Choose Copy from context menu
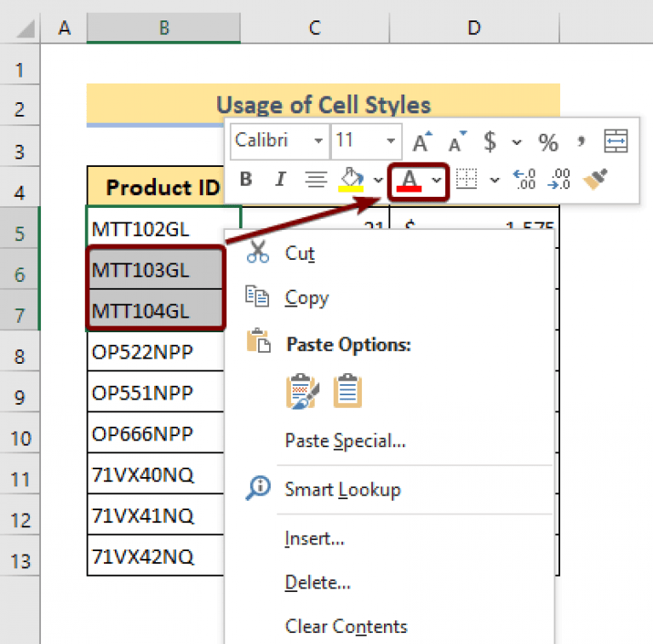This screenshot has width=653, height=644. (389, 298)
